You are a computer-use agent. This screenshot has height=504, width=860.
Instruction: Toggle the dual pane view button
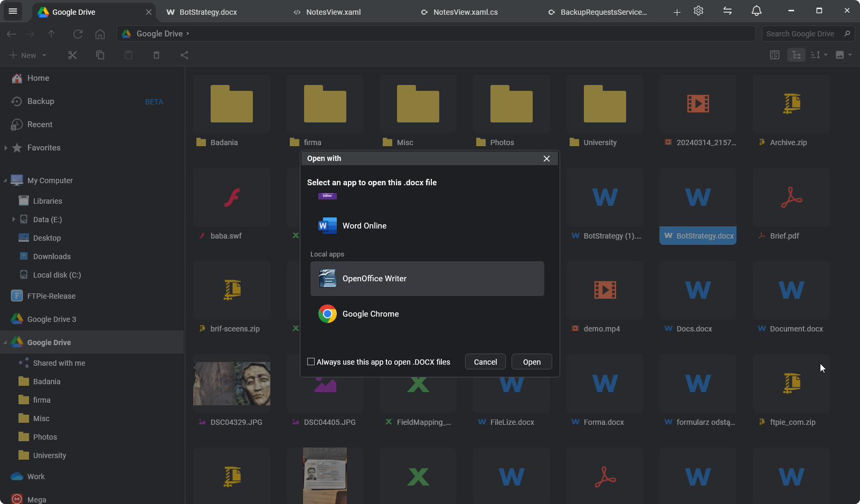point(774,55)
